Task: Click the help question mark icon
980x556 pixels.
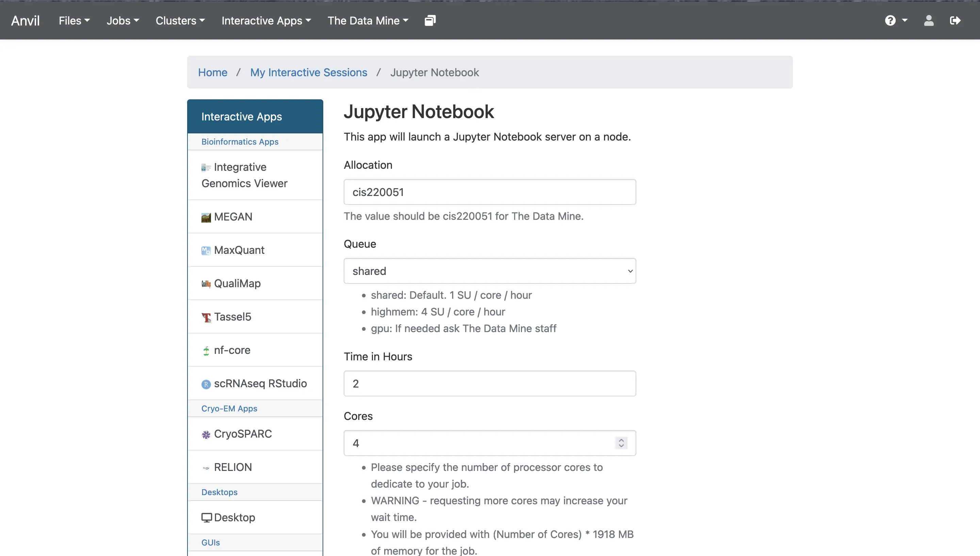Action: click(x=890, y=20)
